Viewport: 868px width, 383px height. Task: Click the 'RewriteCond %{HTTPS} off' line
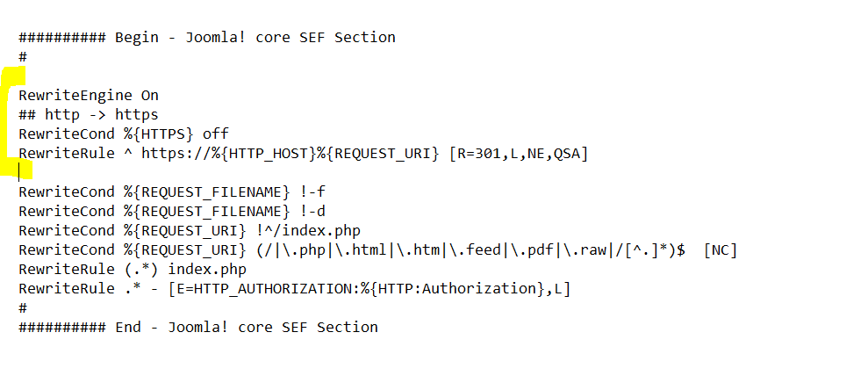coord(123,134)
